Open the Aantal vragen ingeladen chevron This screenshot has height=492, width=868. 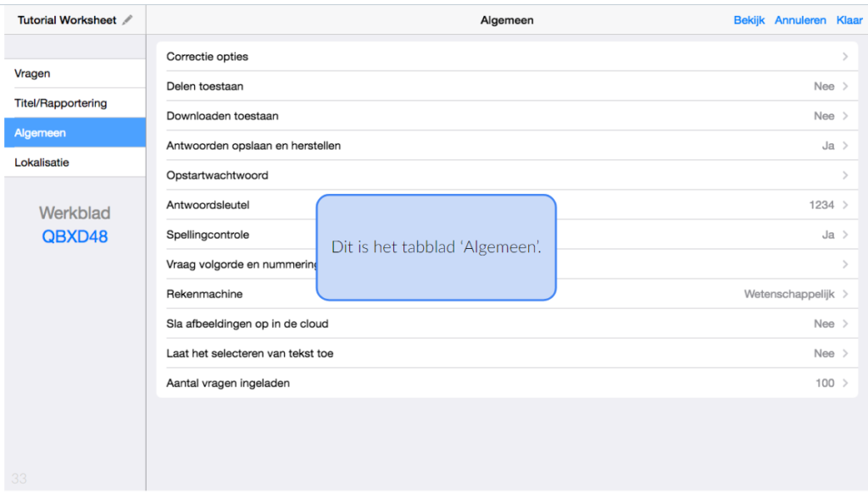tap(844, 383)
